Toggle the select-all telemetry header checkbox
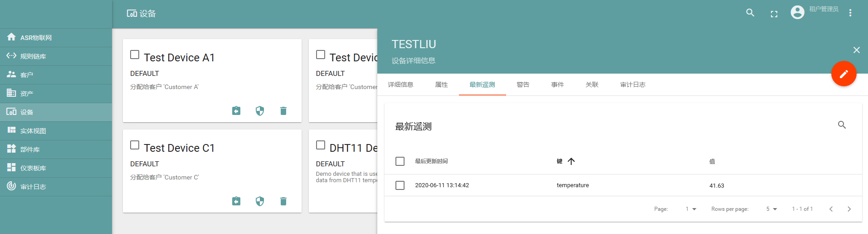This screenshot has height=234, width=868. [x=400, y=161]
